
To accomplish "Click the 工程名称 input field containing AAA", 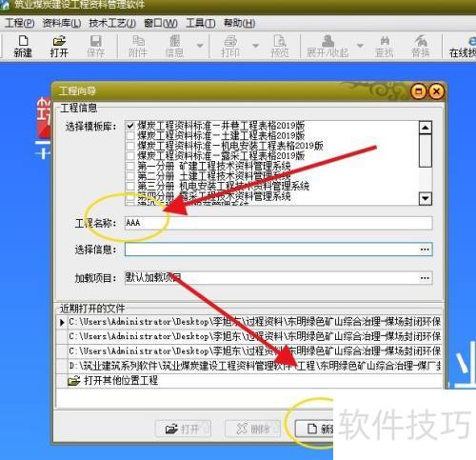I will tap(278, 223).
